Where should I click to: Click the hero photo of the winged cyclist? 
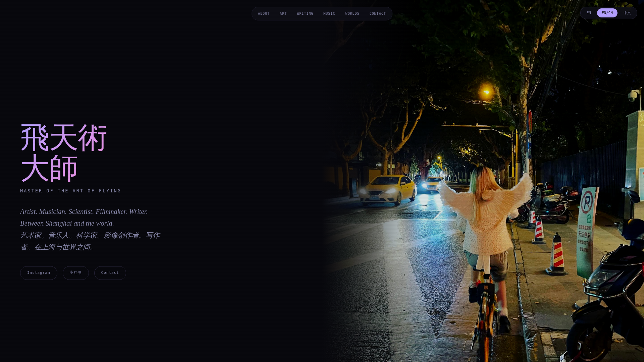(483, 181)
